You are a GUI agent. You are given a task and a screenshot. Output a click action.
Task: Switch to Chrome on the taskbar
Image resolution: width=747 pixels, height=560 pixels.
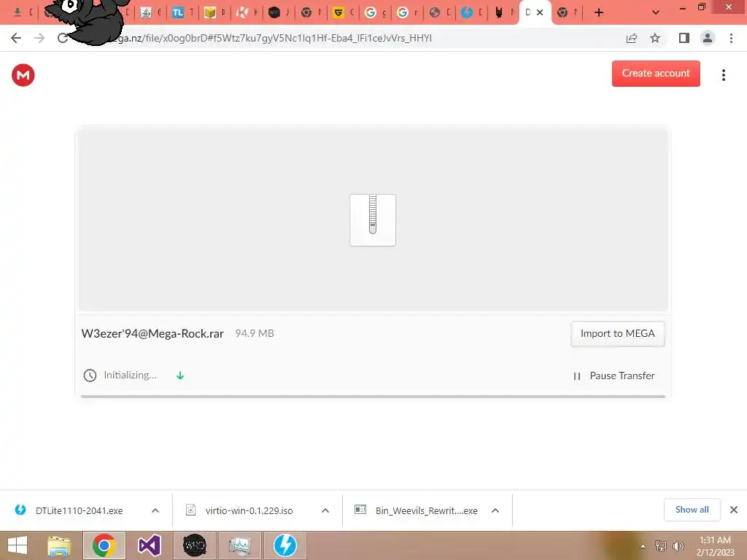[104, 545]
